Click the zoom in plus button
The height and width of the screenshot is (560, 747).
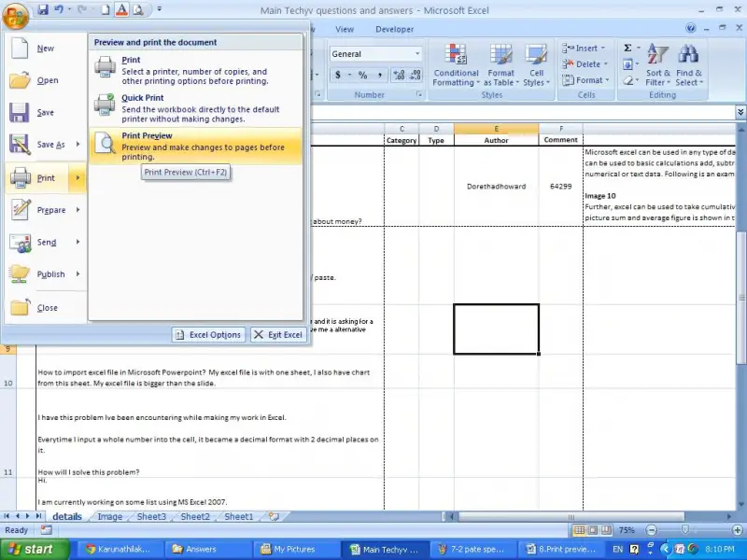(x=738, y=530)
